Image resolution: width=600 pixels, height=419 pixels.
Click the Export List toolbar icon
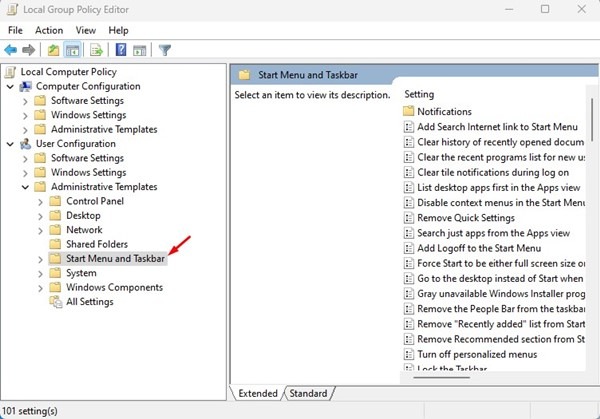coord(97,49)
